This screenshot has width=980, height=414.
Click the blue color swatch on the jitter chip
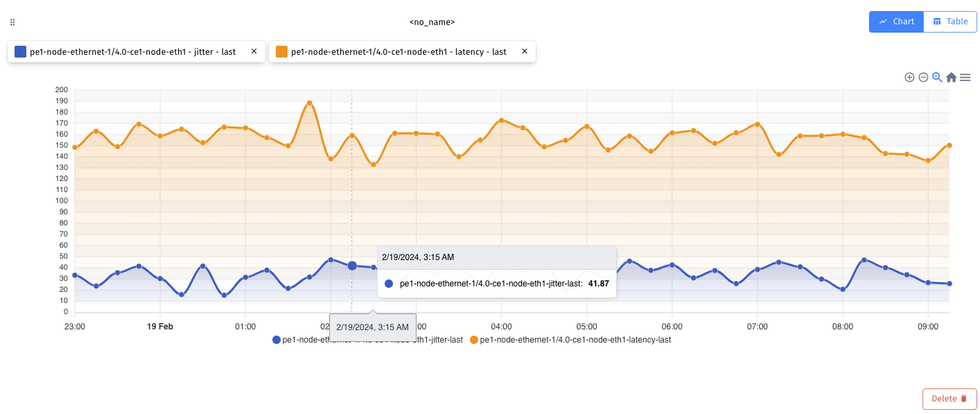[19, 51]
